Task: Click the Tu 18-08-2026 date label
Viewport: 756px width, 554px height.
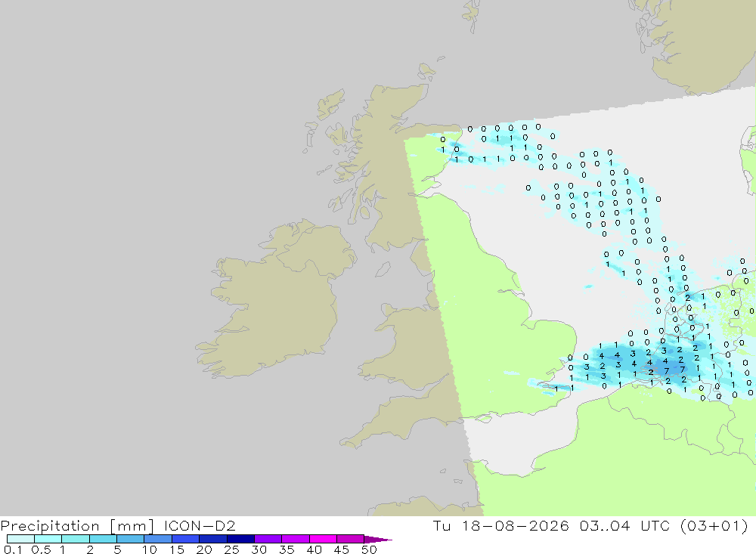Action: [500, 525]
